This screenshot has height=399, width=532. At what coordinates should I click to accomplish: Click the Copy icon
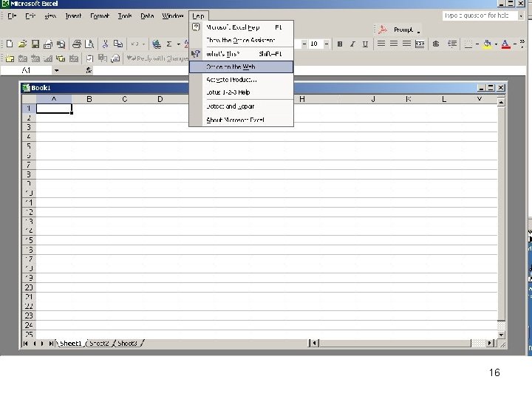(118, 44)
